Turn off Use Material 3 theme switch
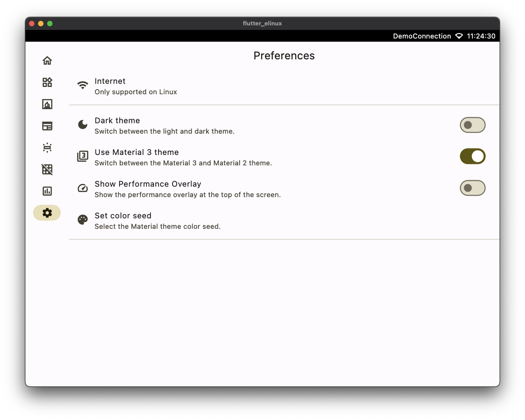 coord(472,156)
